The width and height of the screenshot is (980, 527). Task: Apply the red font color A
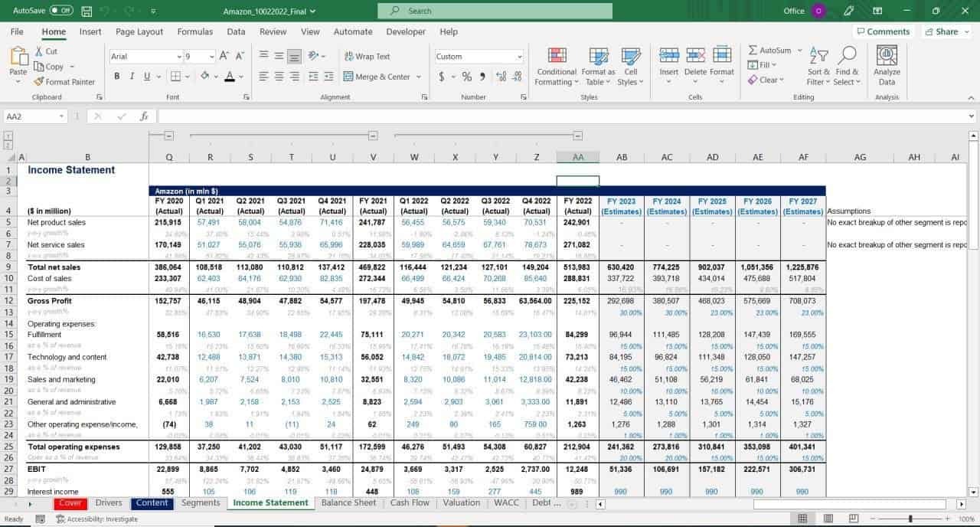[x=229, y=76]
